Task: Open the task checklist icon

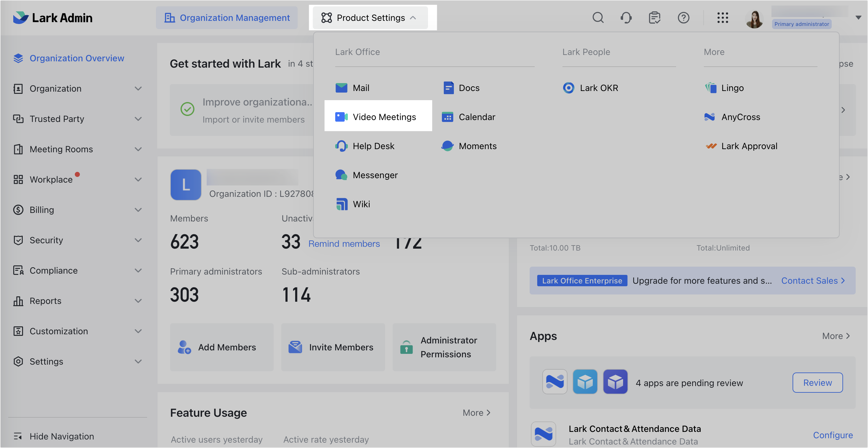Action: click(654, 18)
